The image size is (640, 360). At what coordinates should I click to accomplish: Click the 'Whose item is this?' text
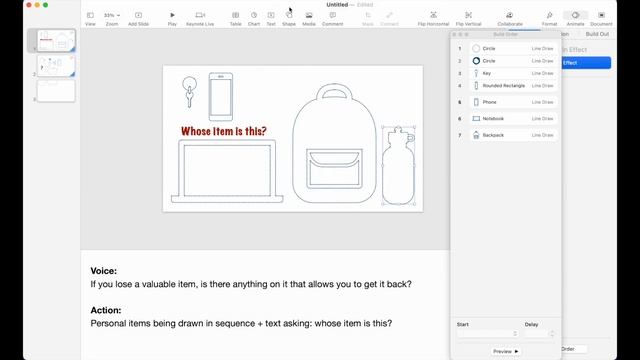[x=224, y=131]
